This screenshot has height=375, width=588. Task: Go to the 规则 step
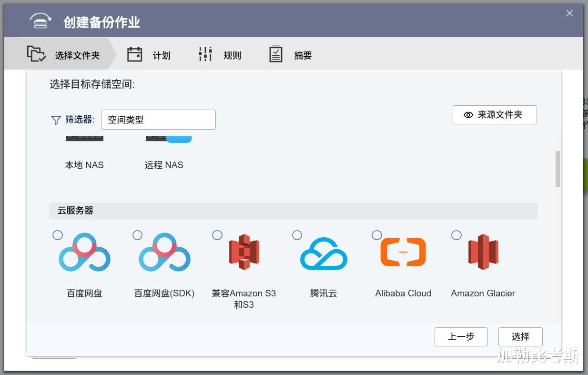(219, 55)
